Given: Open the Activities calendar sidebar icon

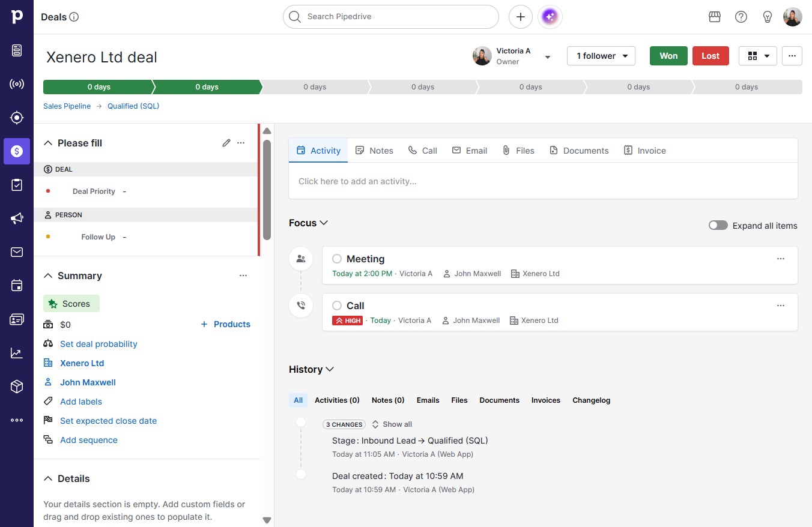Looking at the screenshot, I should 17,286.
